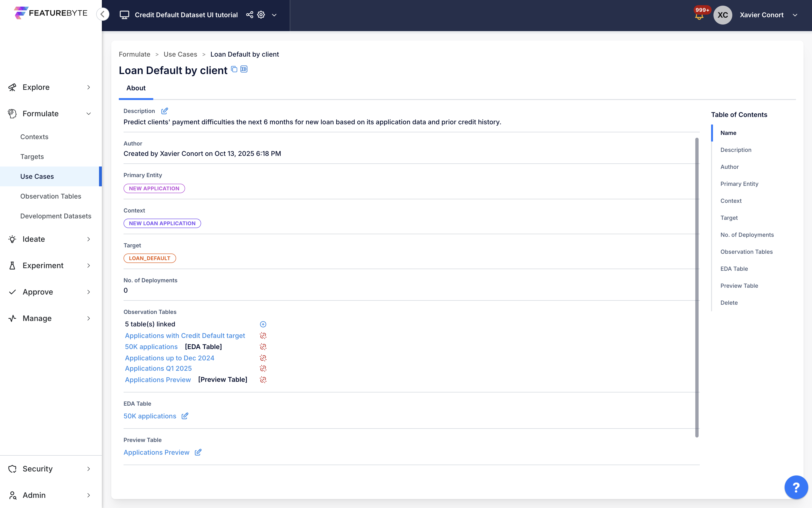Click the vertical scrollbar of details
The width and height of the screenshot is (812, 508).
[x=697, y=287]
